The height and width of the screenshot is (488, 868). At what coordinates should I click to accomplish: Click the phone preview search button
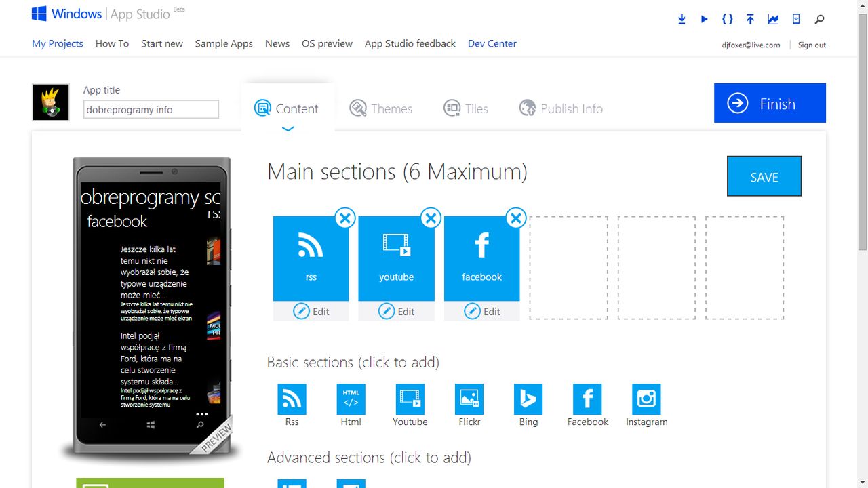coord(200,425)
